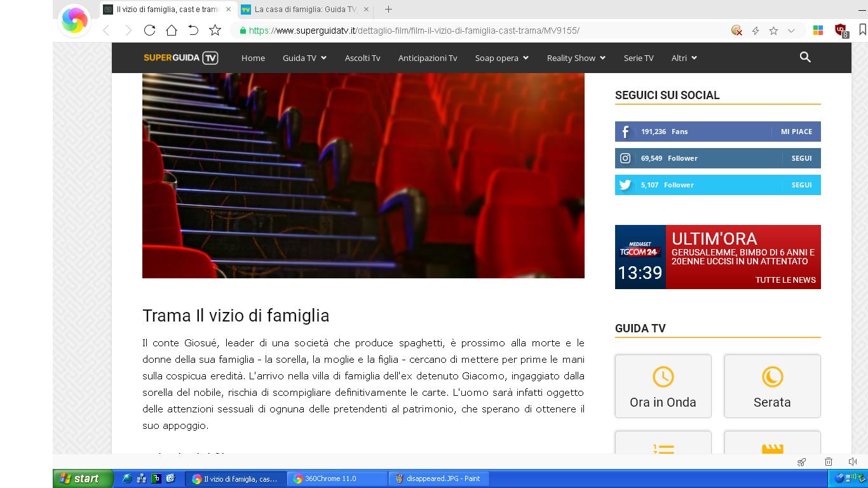This screenshot has height=488, width=868.
Task: Click the '191,236 Fans' Facebook count
Action: pyautogui.click(x=664, y=132)
